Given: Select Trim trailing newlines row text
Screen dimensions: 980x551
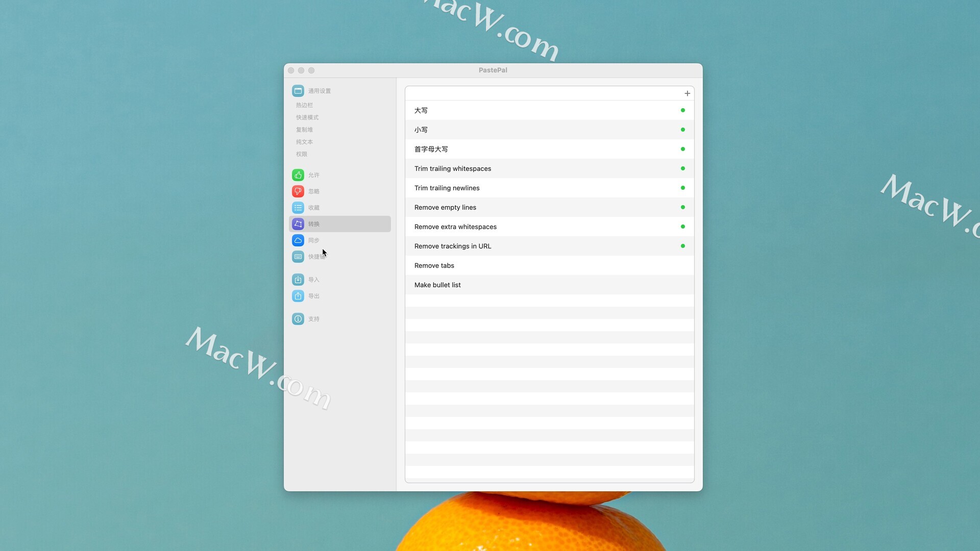Looking at the screenshot, I should click(x=447, y=188).
